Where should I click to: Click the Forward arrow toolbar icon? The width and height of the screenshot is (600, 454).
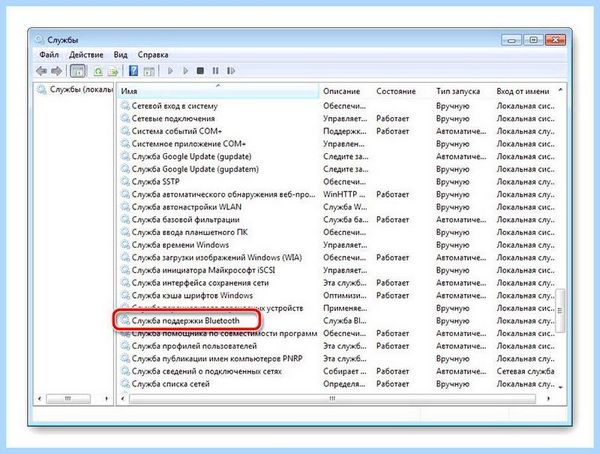[57, 71]
